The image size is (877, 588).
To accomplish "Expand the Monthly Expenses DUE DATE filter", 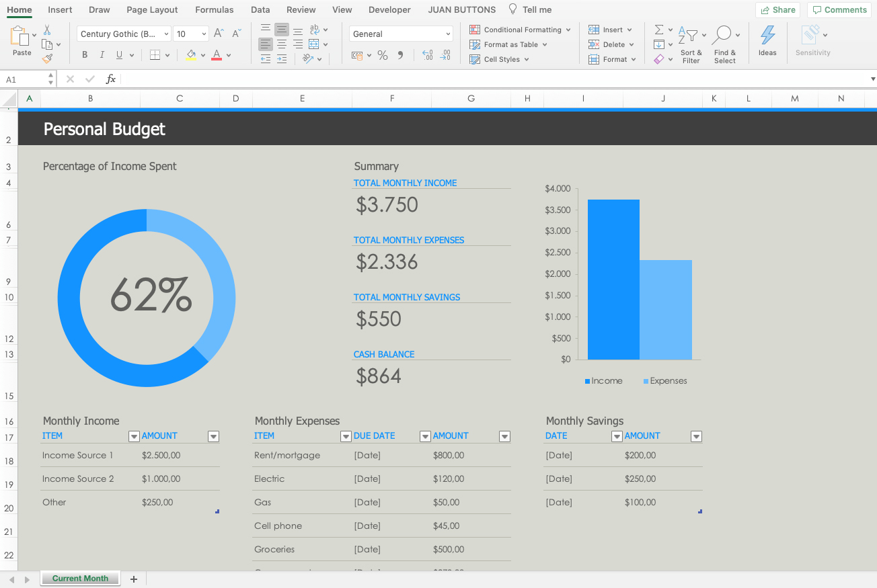I will [425, 437].
